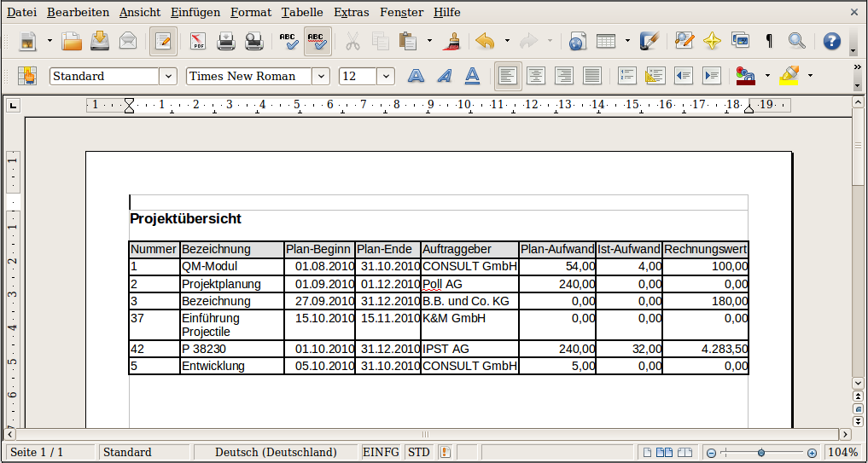Click the 104% zoom level
Screen dimensions: 868x463
pos(843,452)
